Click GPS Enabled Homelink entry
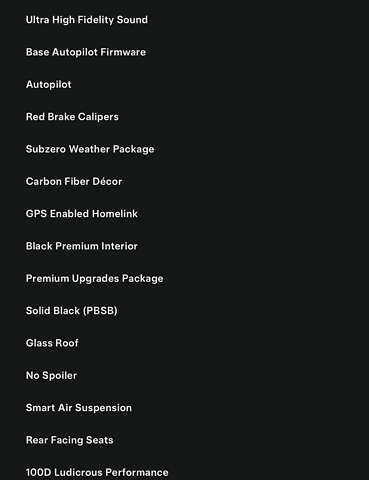This screenshot has width=369, height=480. [x=82, y=214]
